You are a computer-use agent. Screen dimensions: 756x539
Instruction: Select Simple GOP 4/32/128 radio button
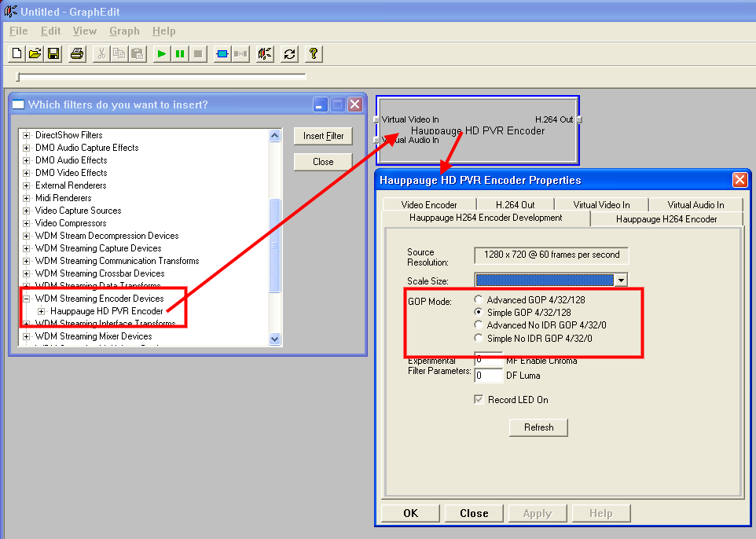click(479, 312)
